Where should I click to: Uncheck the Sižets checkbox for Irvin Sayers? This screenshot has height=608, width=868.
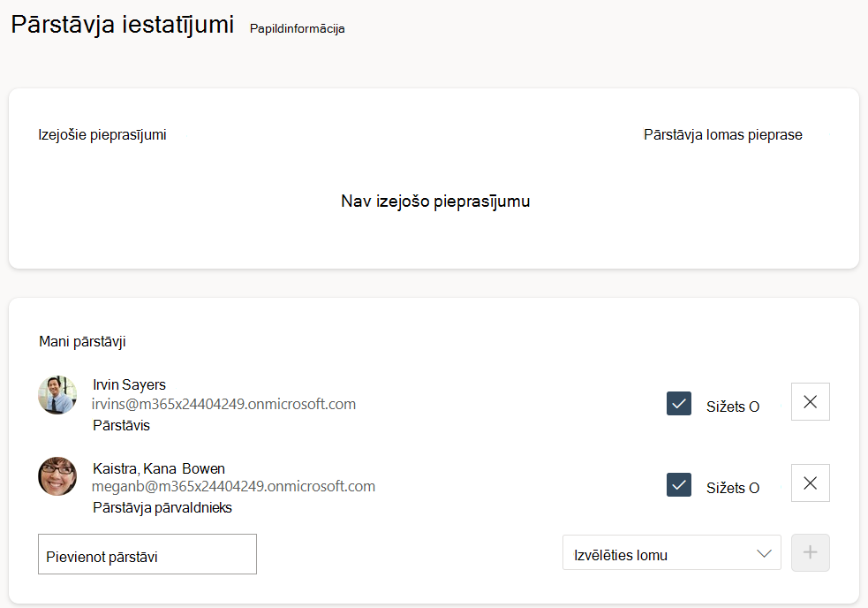(679, 404)
